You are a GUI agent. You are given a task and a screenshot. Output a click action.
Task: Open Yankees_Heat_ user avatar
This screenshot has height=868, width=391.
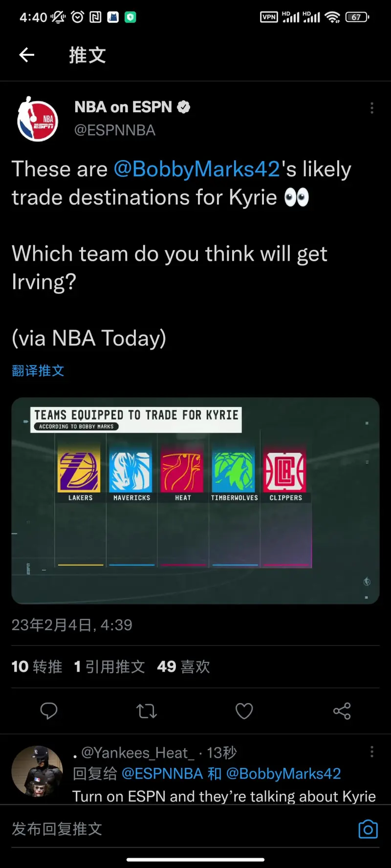tap(37, 771)
